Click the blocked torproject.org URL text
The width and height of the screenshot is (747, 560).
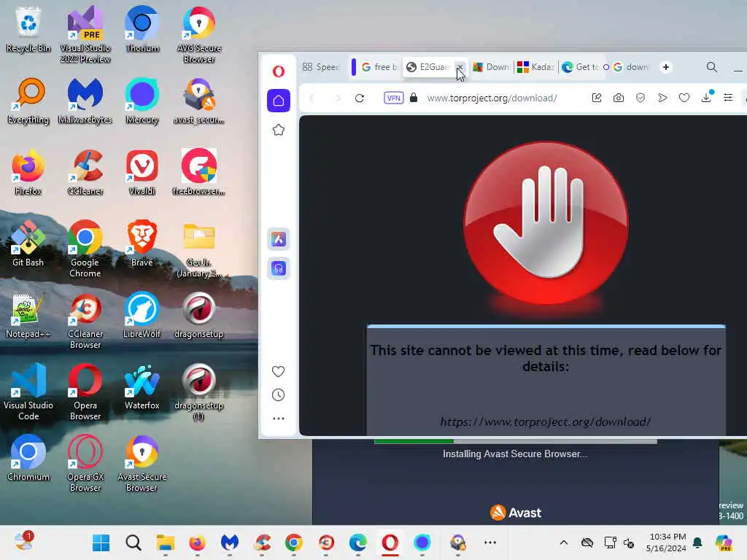(546, 422)
